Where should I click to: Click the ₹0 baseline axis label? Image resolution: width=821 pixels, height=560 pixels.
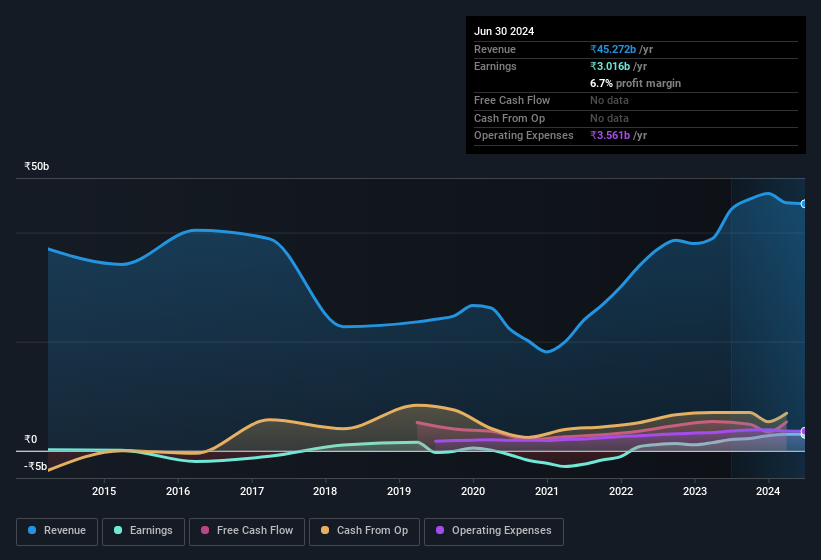coord(30,439)
